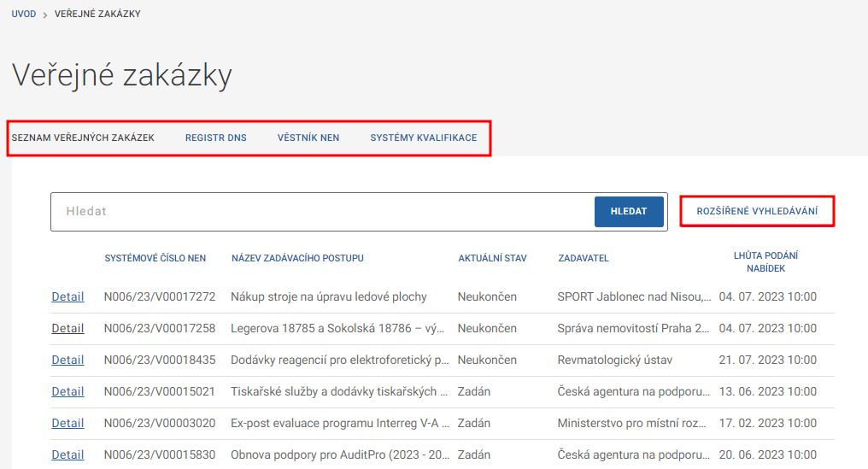Switch to the Seznam veřejných zakázek tab
Image resolution: width=868 pixels, height=469 pixels.
[x=83, y=138]
